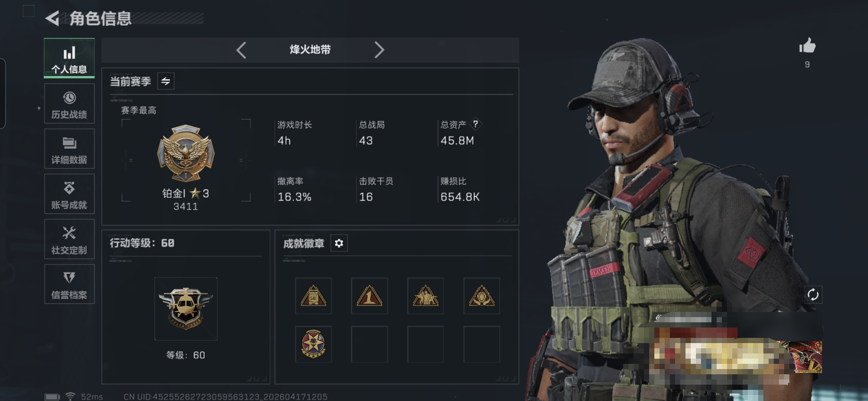Open 成就徽章 settings gear

point(339,243)
